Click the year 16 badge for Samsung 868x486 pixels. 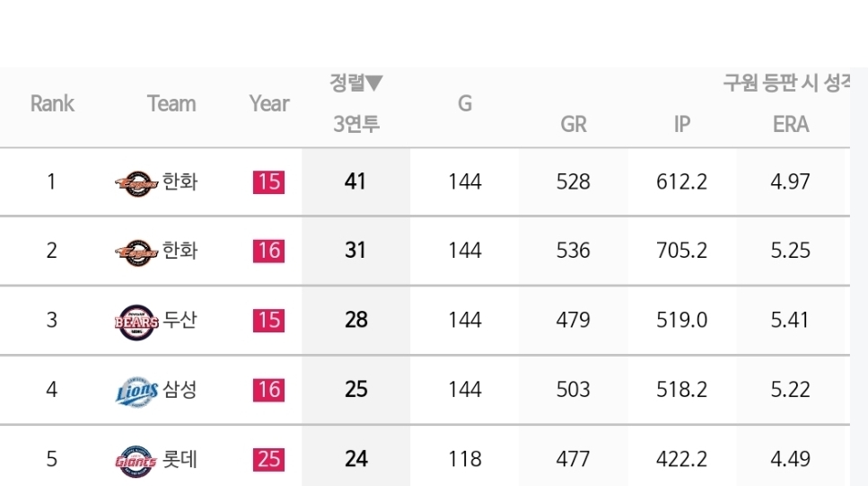(269, 390)
